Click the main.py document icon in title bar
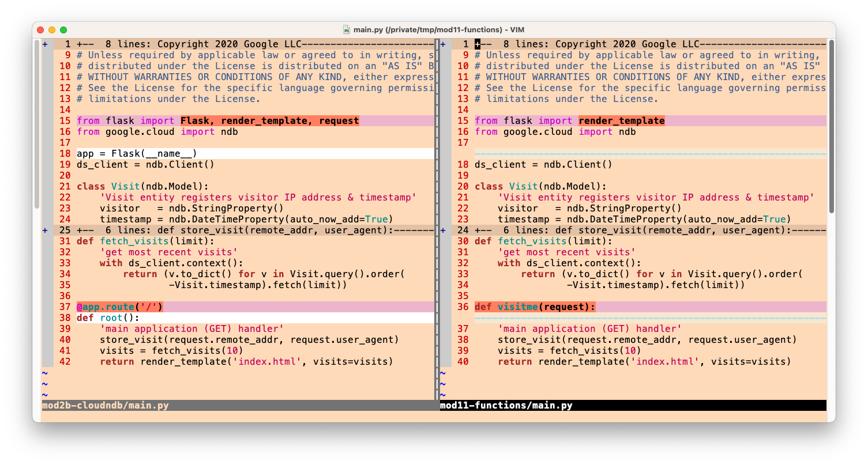This screenshot has height=465, width=868. [347, 30]
